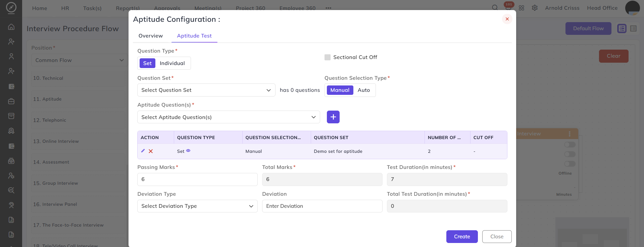This screenshot has width=644, height=247.
Task: Open the apps grid icon in header
Action: (x=521, y=8)
